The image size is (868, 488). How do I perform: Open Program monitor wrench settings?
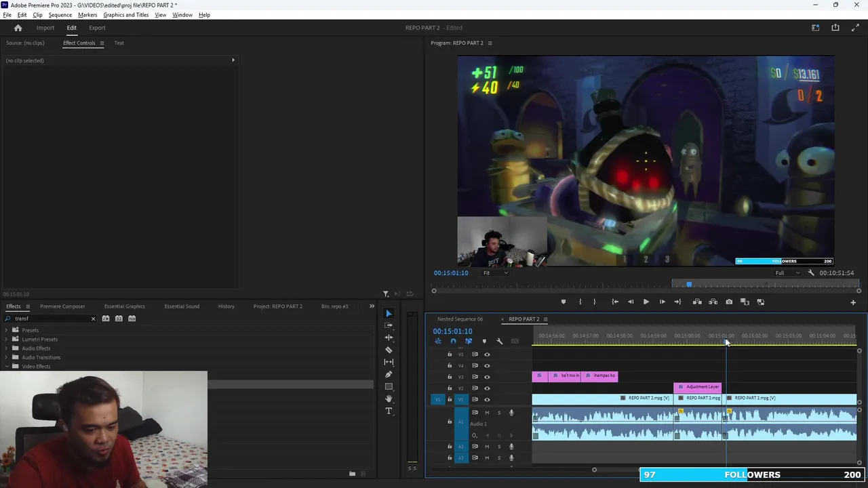(811, 273)
